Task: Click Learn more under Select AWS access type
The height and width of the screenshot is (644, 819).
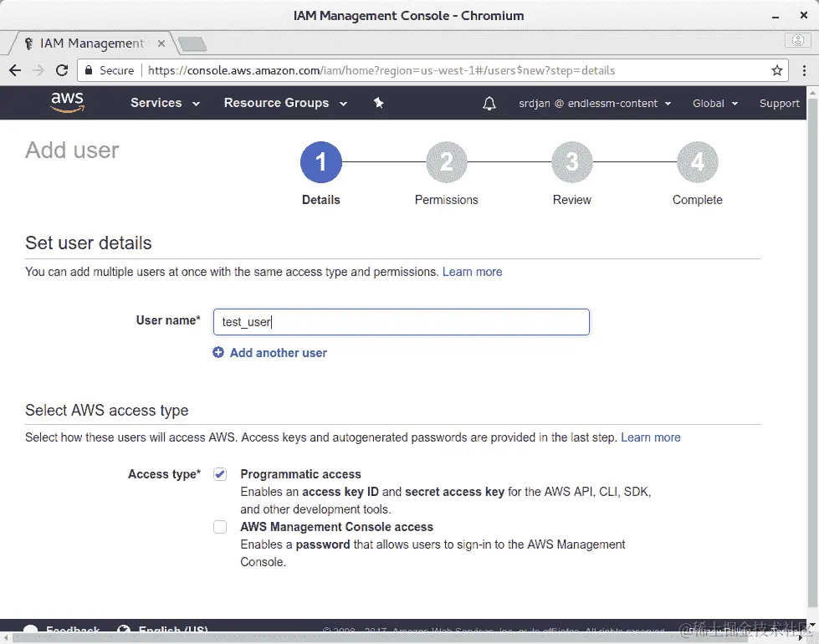Action: [650, 437]
